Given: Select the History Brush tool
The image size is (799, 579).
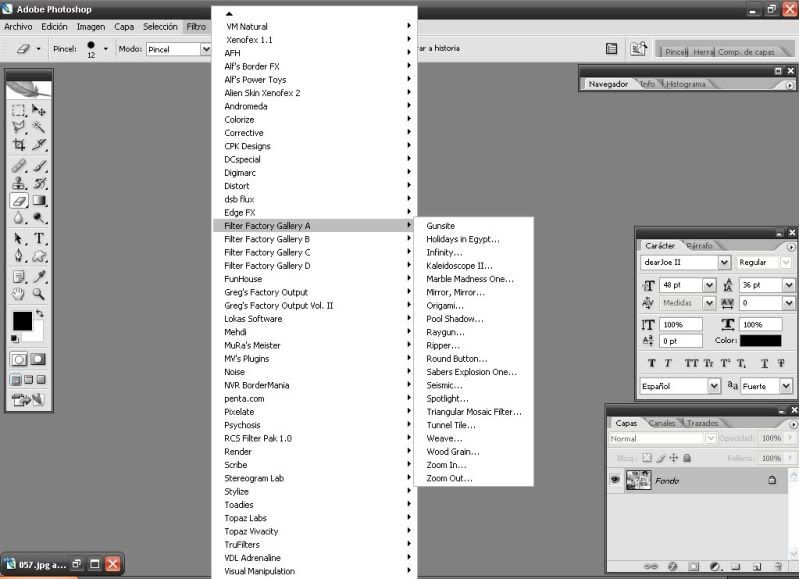Looking at the screenshot, I should point(39,183).
